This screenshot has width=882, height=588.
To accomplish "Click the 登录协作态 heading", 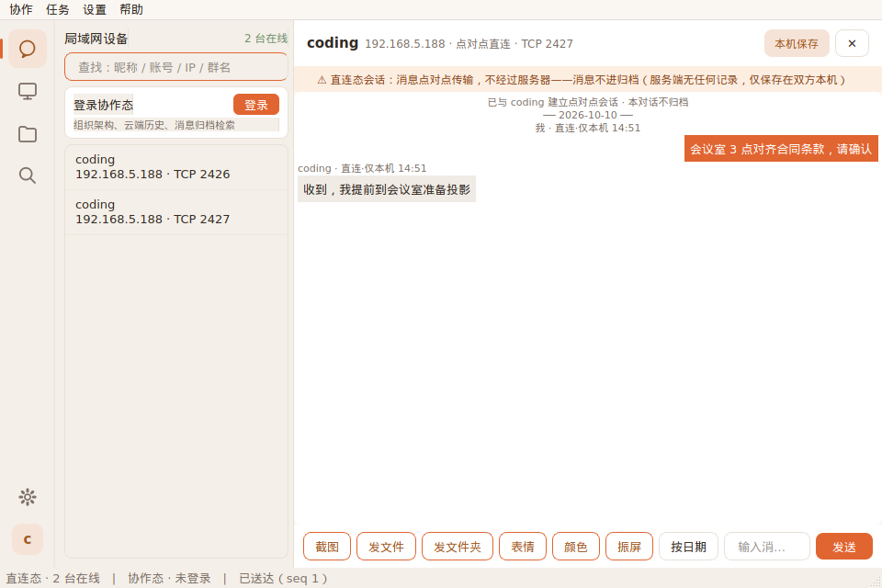I will [104, 106].
